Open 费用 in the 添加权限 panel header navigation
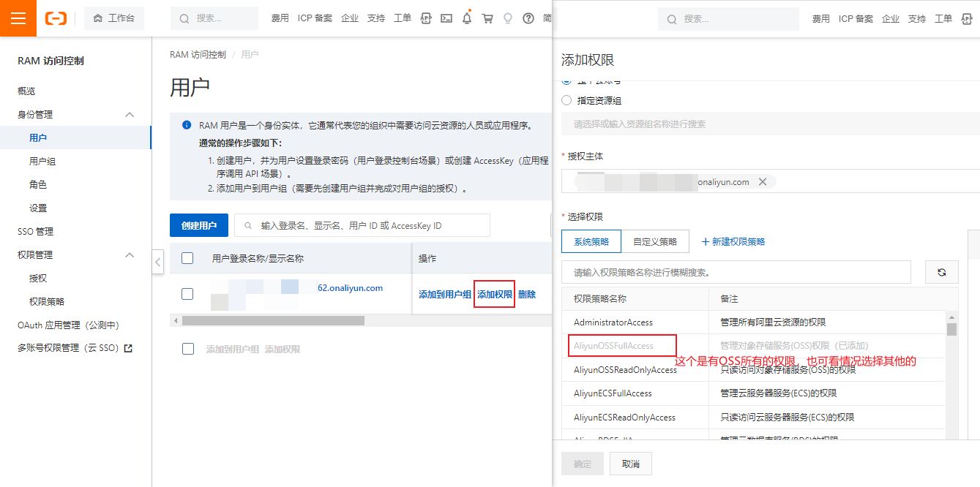The width and height of the screenshot is (980, 487). (820, 18)
